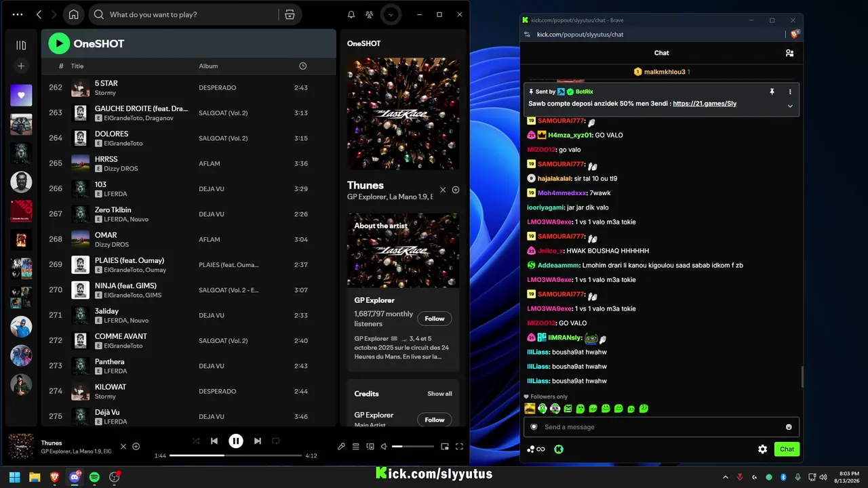Viewport: 868px width, 488px height.
Task: Unpin the pinned BotRix message in Kick chat
Action: [x=772, y=91]
